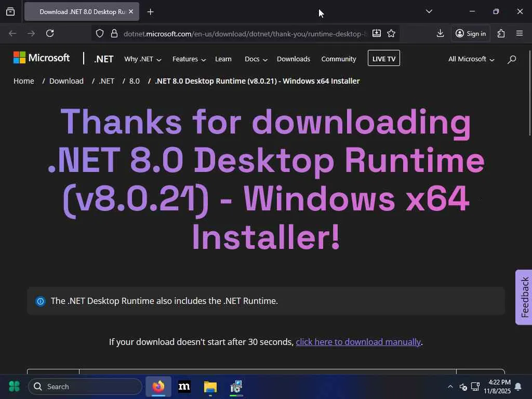Go to the .NET home link
Viewport: 532px width, 399px height.
(x=104, y=59)
